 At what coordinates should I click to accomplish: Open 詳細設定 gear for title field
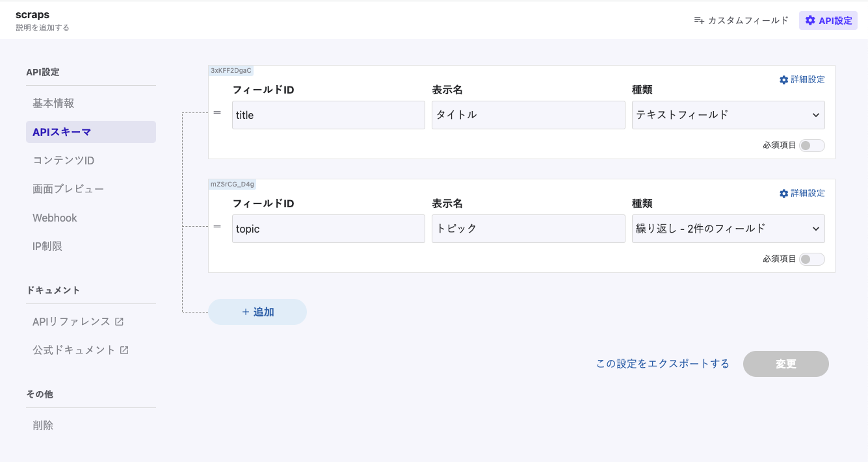pyautogui.click(x=783, y=80)
